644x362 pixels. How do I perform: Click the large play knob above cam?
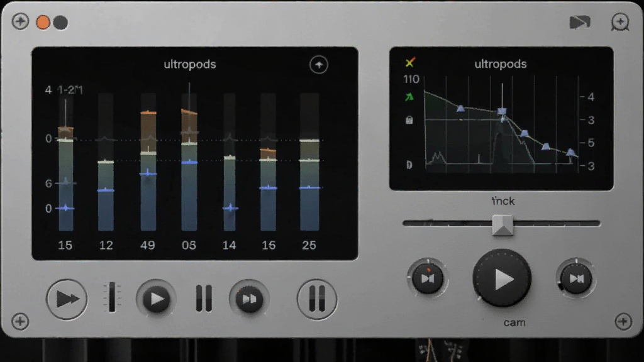[x=502, y=278]
